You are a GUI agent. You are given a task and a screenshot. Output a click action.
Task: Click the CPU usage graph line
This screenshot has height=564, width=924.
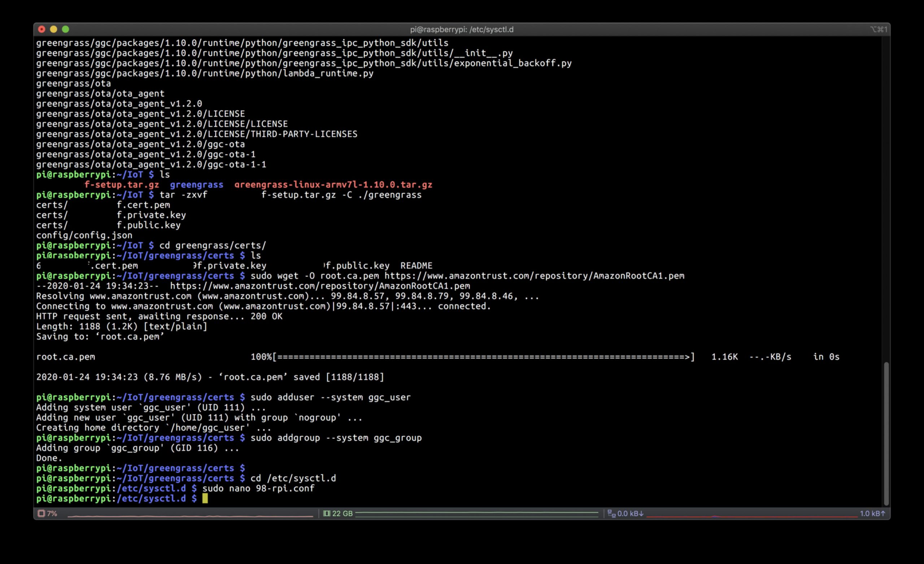(190, 516)
